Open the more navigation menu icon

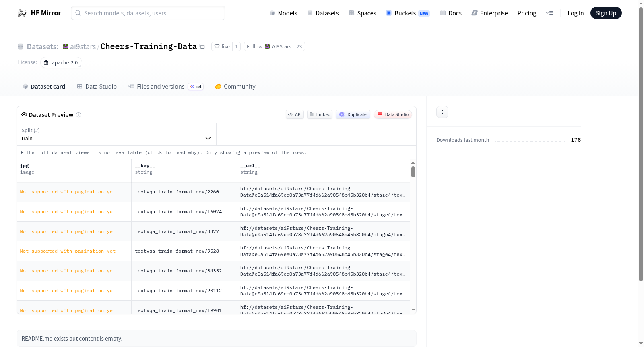(x=549, y=13)
